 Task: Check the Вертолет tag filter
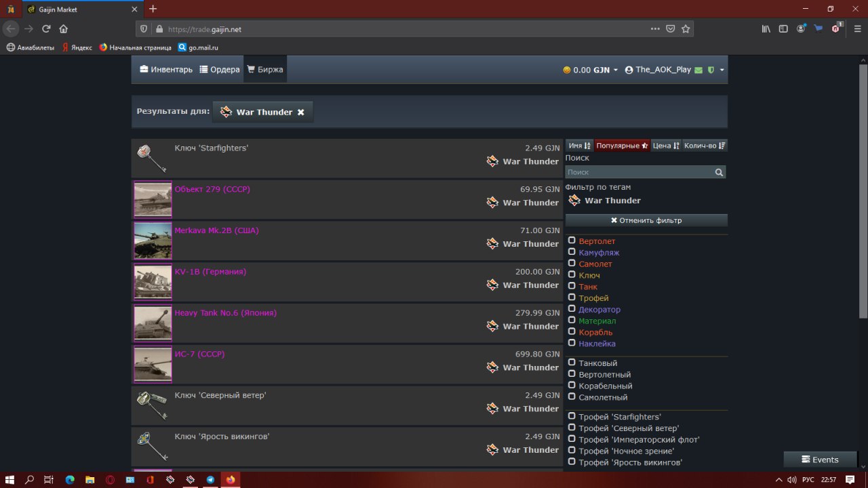coord(572,241)
